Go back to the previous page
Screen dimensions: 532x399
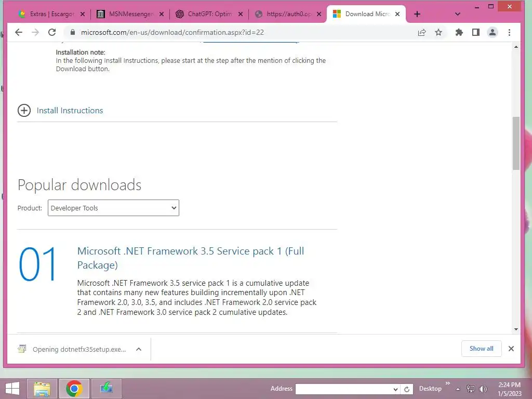(19, 32)
